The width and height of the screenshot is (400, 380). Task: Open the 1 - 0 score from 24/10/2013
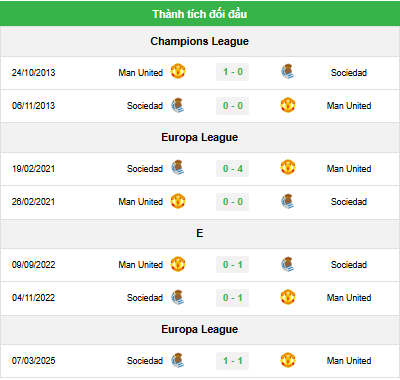pos(233,72)
